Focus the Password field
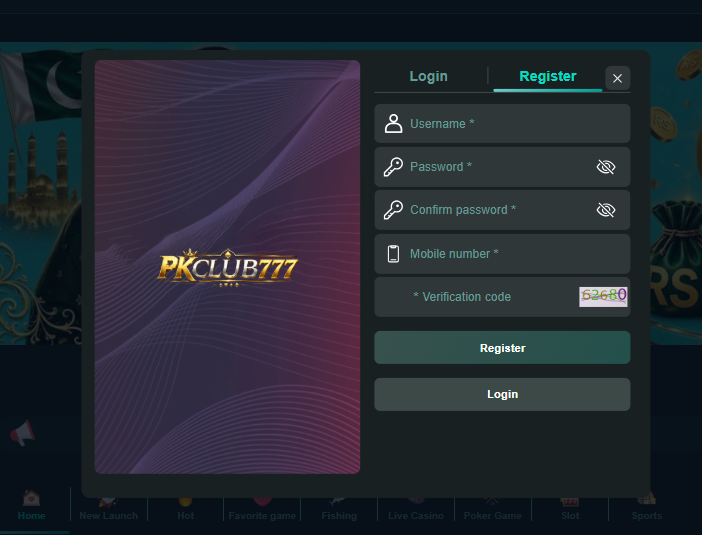 [x=502, y=167]
